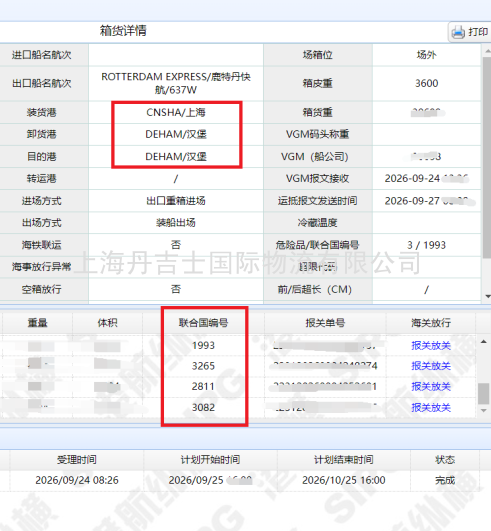The width and height of the screenshot is (491, 531).
Task: Click the 否 value for 海铁联运
Action: 176,245
